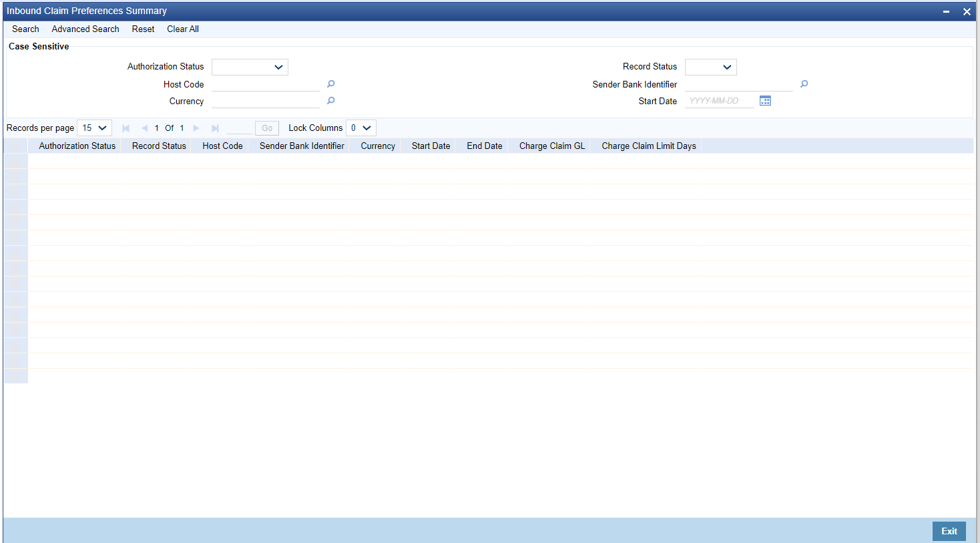This screenshot has width=980, height=543.
Task: Click Currency column header
Action: coord(378,146)
